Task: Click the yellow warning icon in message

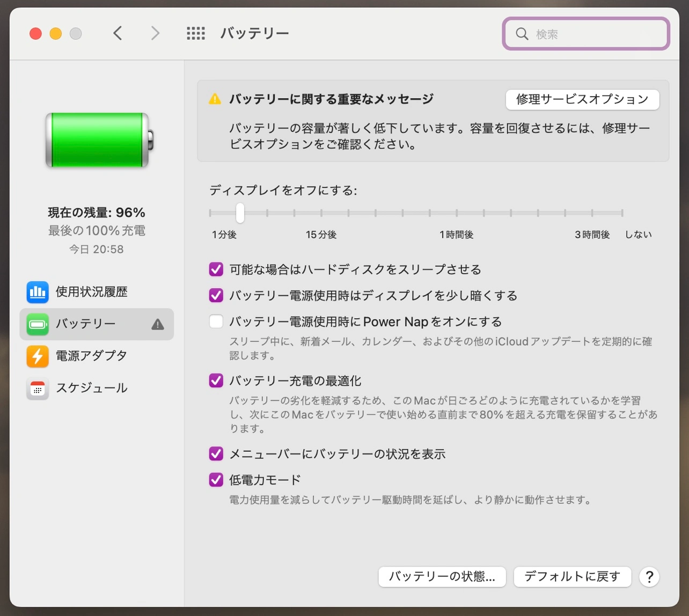Action: [215, 99]
